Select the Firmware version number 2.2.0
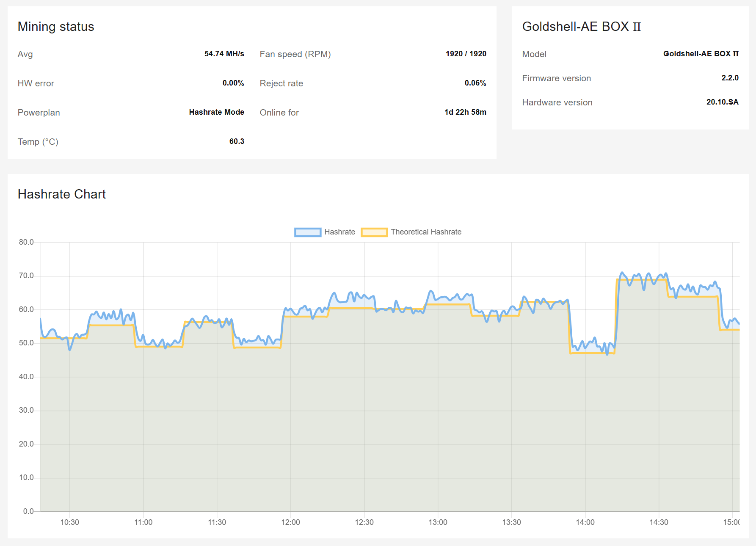The height and width of the screenshot is (546, 756). click(730, 78)
